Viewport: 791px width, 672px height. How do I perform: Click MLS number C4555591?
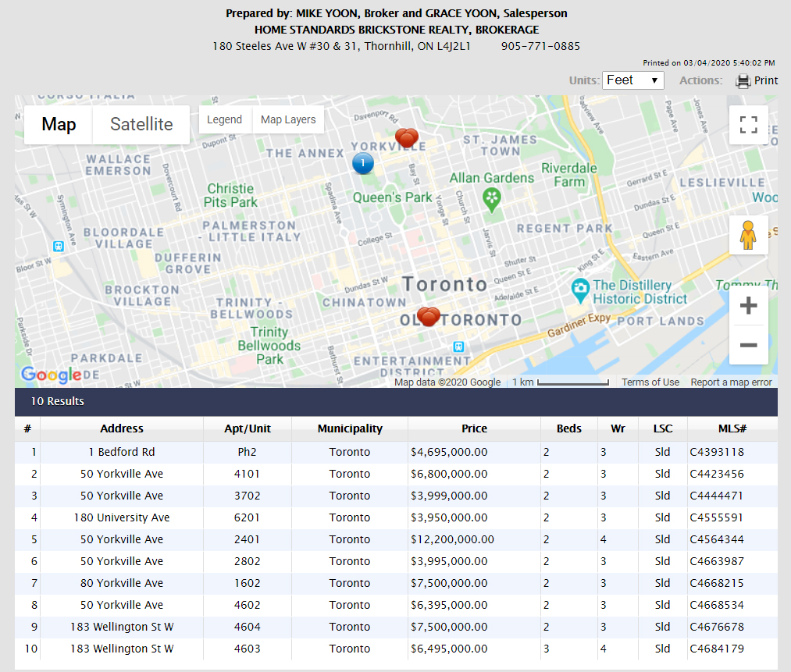[x=717, y=517]
